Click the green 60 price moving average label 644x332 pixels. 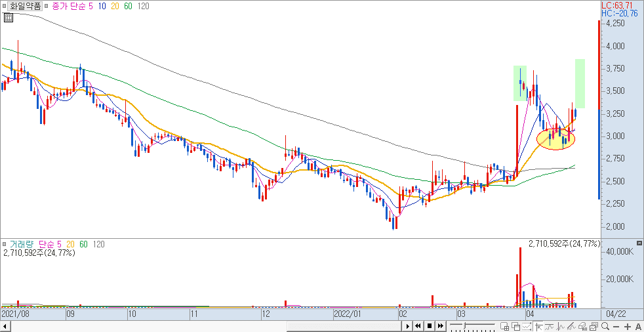click(129, 6)
